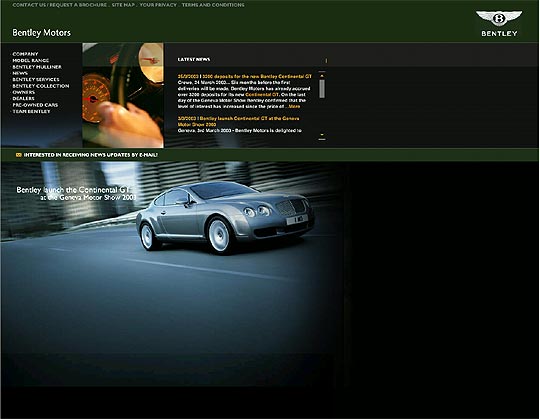The image size is (540, 419).
Task: Click the news list scrollbar thumb
Action: point(322,89)
